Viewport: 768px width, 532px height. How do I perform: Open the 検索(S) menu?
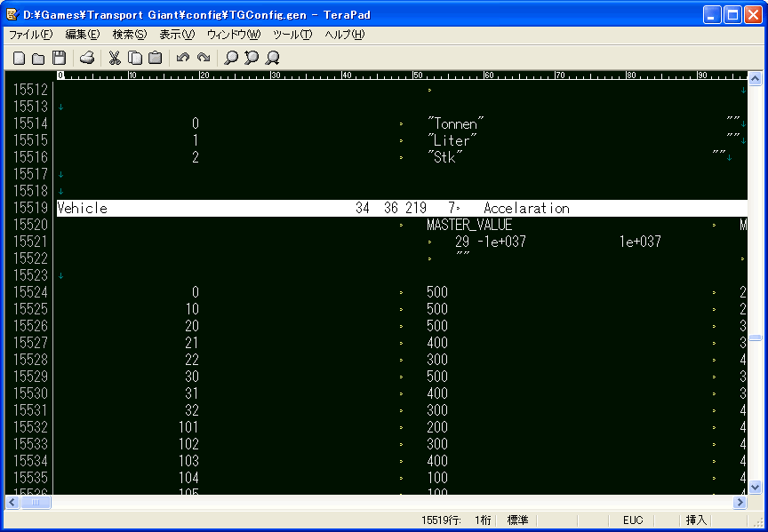coord(129,35)
